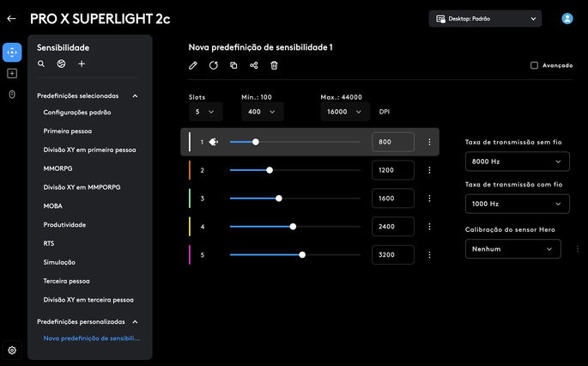Click the magenta color bar of slot 5
The width and height of the screenshot is (588, 366).
(x=190, y=254)
